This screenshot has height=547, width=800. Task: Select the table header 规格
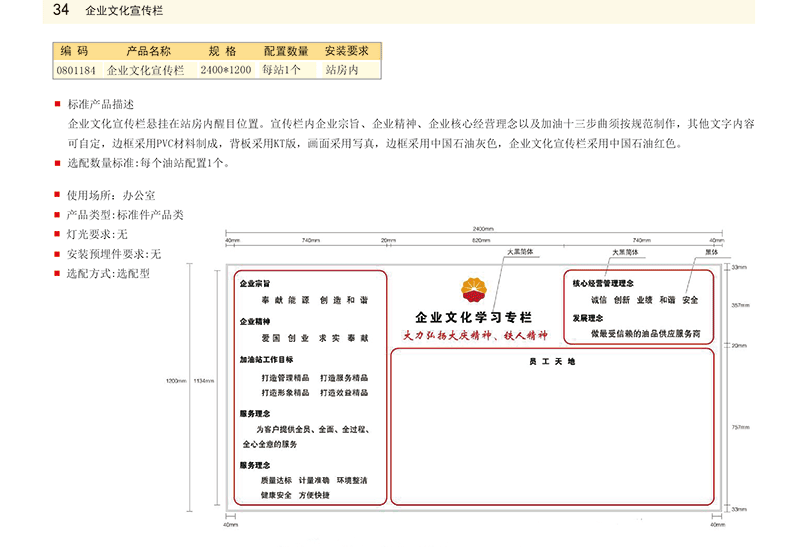[222, 51]
